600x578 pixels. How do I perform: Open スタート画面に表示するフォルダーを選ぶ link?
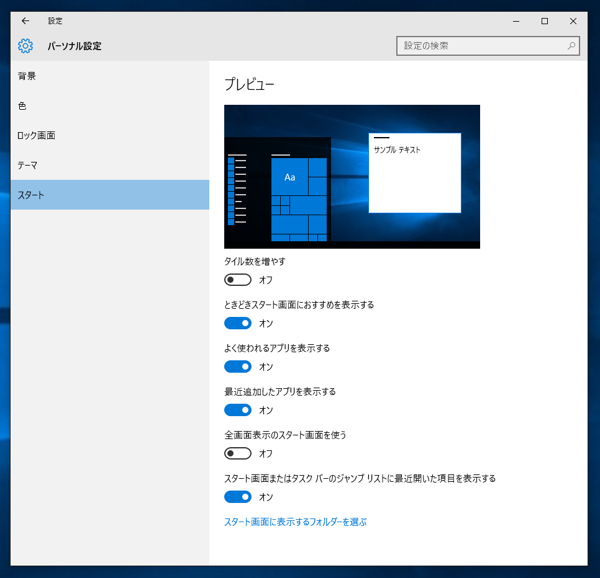click(295, 522)
